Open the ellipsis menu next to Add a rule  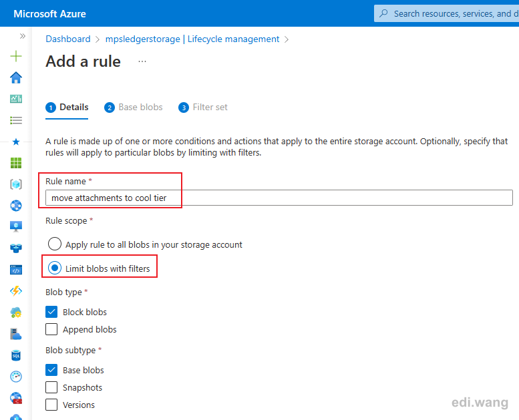[142, 61]
